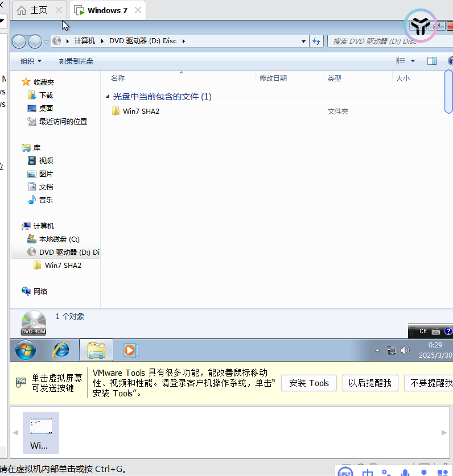Screen dimensions: 453x476
Task: Click 收藏夹 in the navigation pane
Action: point(43,82)
